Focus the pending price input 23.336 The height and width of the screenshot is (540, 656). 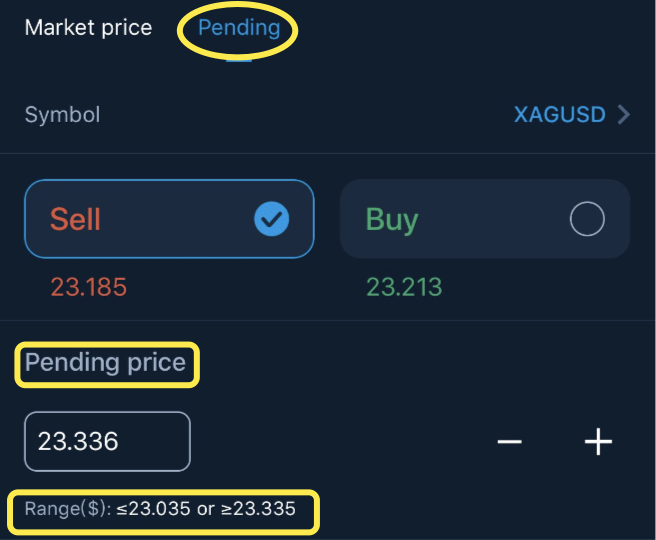tap(108, 442)
